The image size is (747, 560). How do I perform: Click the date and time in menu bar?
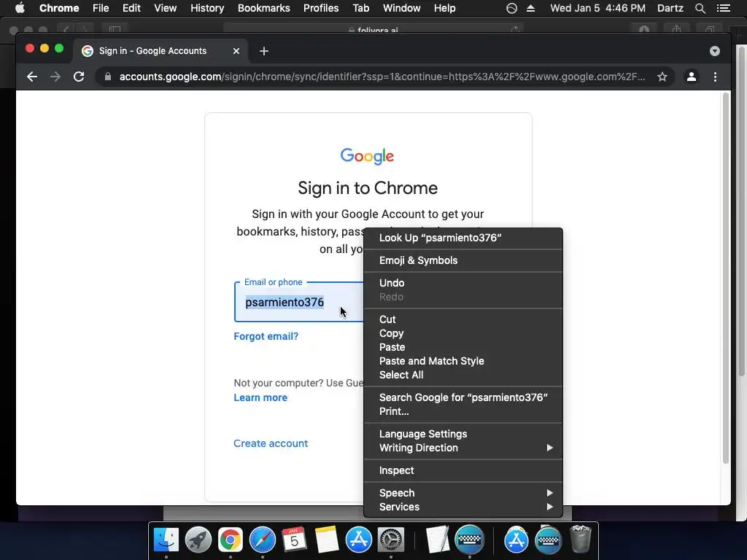tap(598, 8)
